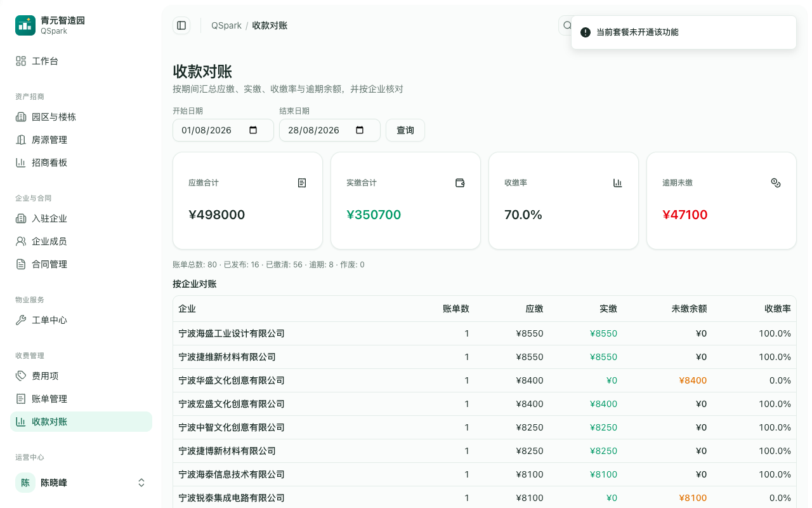The image size is (812, 508).
Task: Toggle the sidebar panel button
Action: (x=181, y=25)
